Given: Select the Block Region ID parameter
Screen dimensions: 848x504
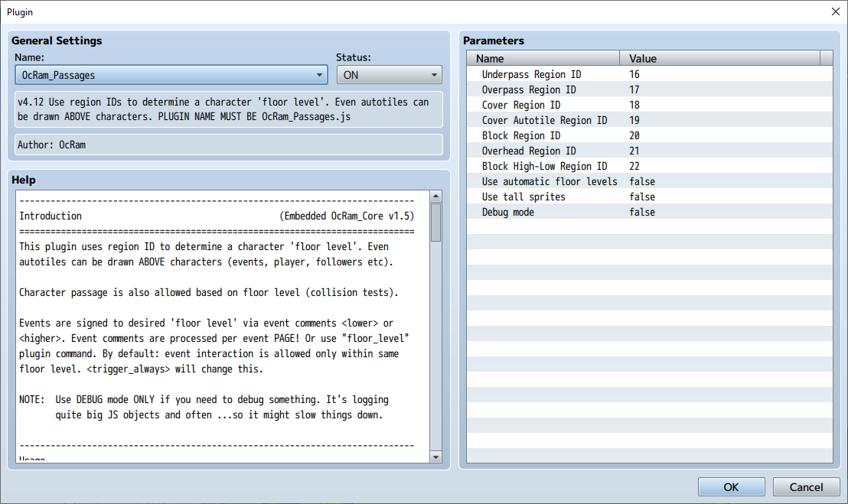Looking at the screenshot, I should (x=650, y=135).
